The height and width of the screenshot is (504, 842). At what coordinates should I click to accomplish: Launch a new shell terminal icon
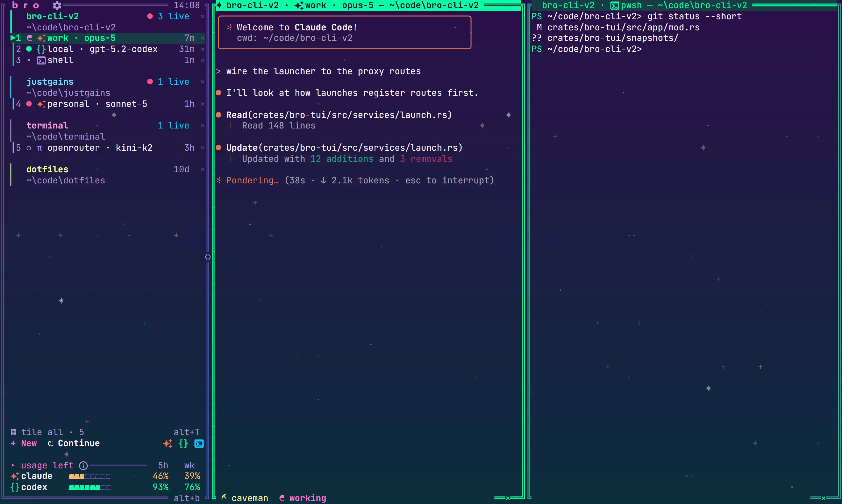199,444
